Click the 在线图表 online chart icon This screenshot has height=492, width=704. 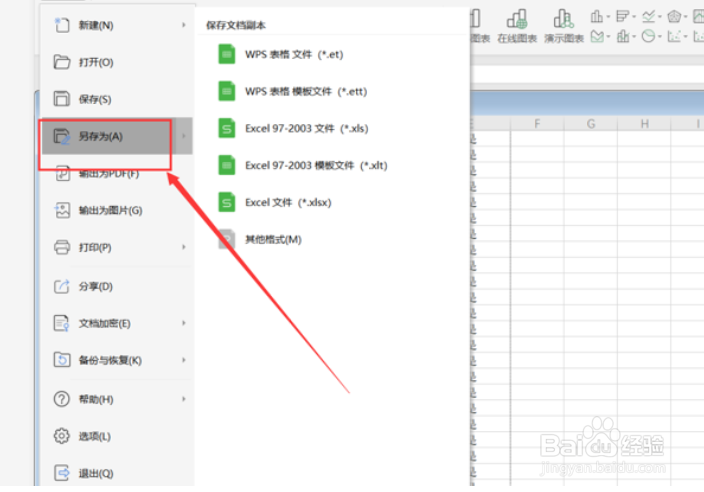[x=517, y=19]
